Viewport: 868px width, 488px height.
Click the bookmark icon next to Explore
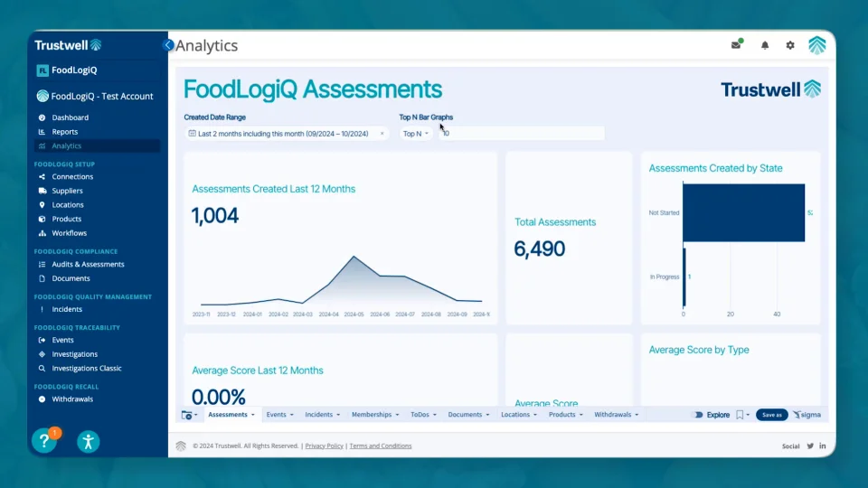(740, 415)
